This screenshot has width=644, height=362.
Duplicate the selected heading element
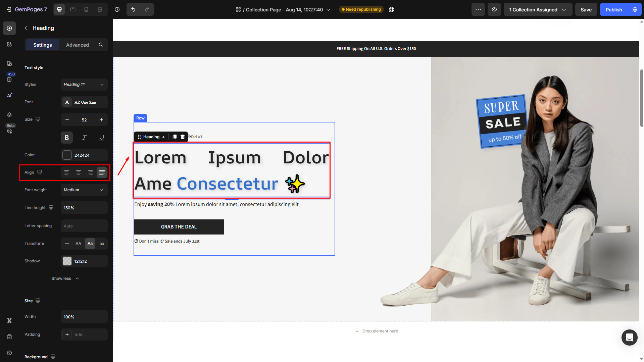[175, 137]
